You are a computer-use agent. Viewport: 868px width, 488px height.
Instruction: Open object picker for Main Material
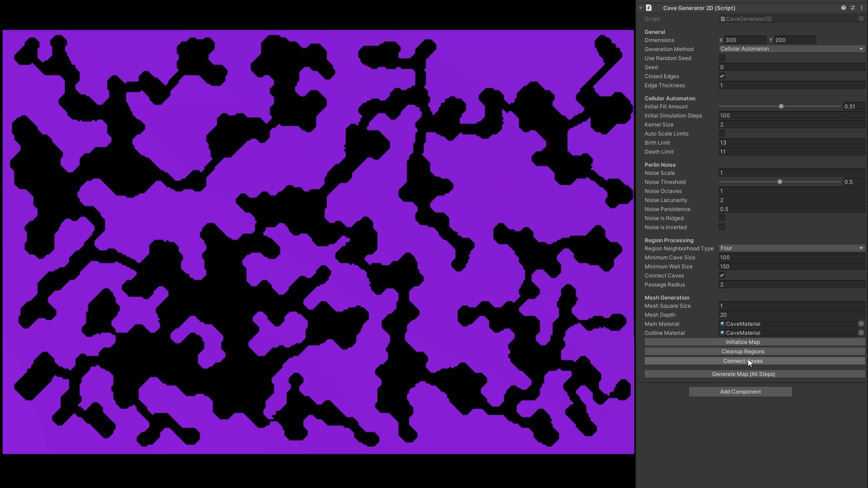(861, 324)
